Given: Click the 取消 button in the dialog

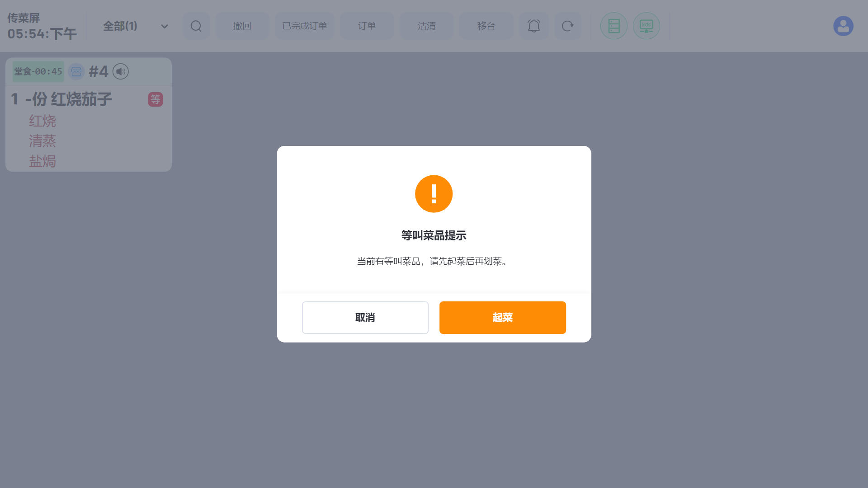Looking at the screenshot, I should 365,318.
